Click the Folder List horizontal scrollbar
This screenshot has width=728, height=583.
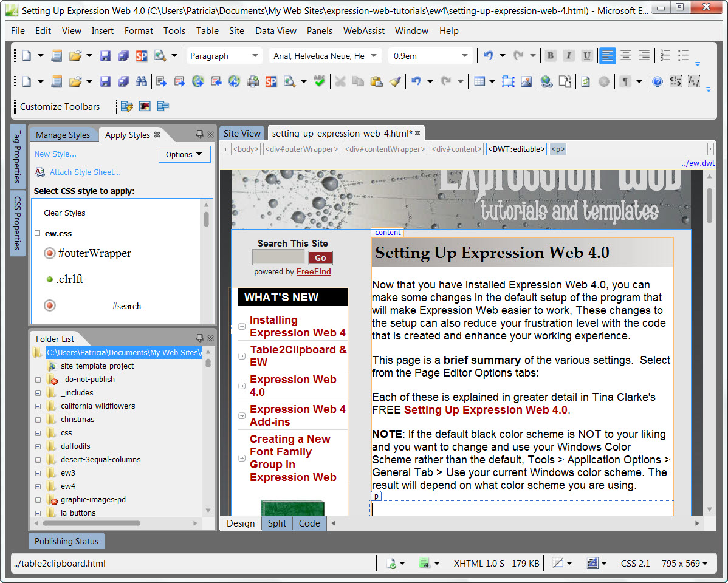pyautogui.click(x=92, y=523)
